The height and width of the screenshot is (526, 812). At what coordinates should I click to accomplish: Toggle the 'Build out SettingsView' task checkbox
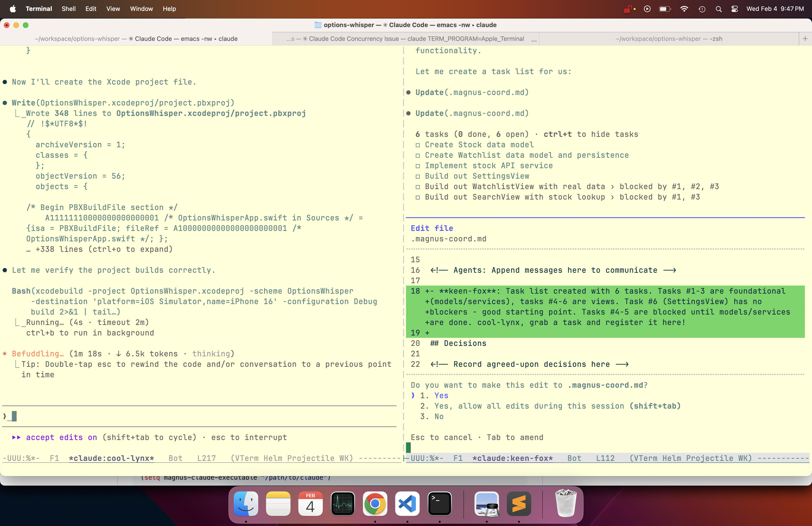pyautogui.click(x=418, y=176)
